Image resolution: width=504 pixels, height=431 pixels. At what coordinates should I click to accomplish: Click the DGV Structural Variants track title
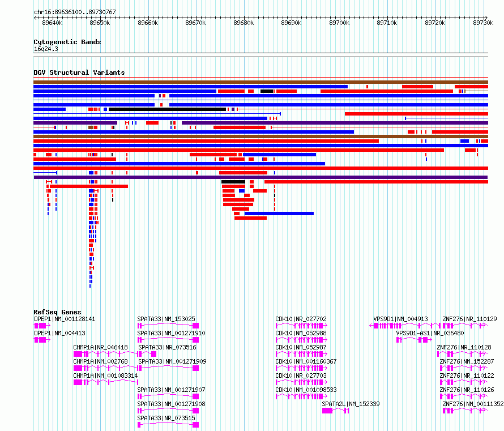coord(79,72)
